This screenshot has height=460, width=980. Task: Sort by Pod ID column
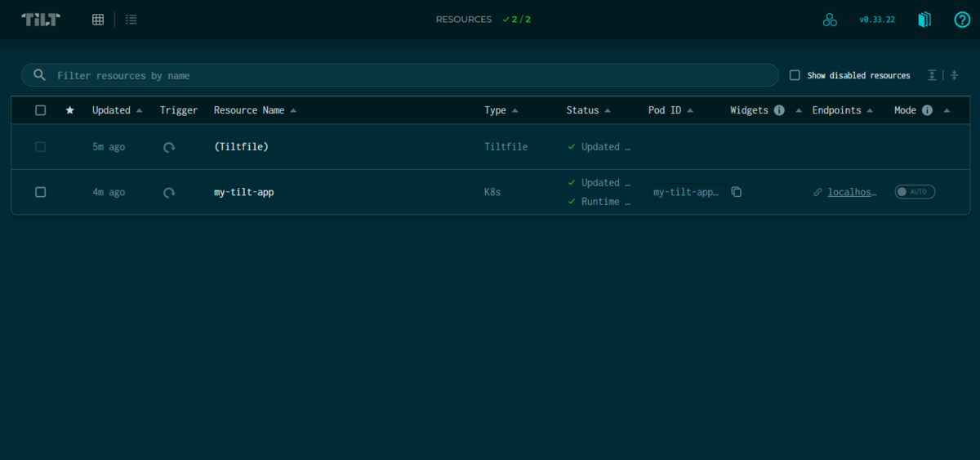(x=670, y=110)
